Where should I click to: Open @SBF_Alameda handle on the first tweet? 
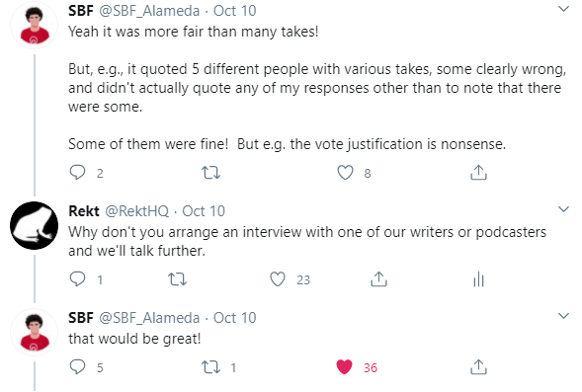tap(149, 11)
